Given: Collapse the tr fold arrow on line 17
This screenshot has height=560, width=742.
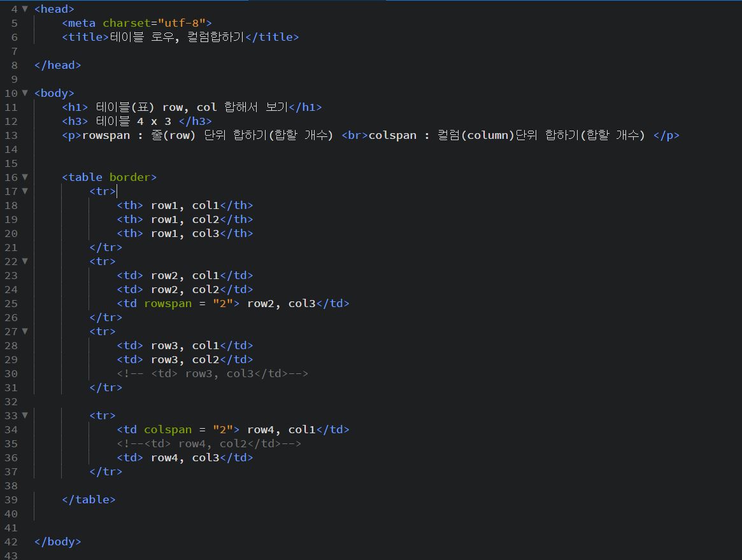Looking at the screenshot, I should 25,191.
